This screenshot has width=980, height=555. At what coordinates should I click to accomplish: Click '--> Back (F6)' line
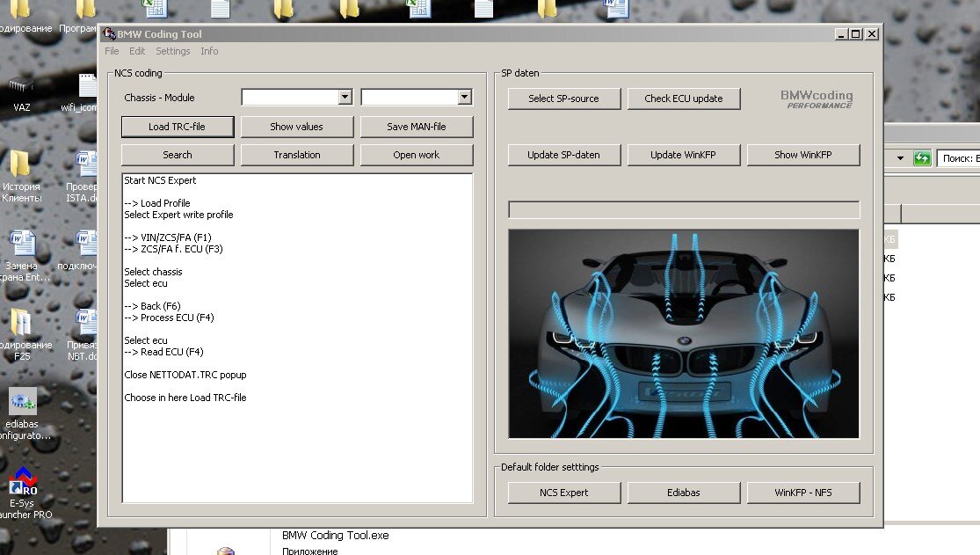(x=153, y=306)
